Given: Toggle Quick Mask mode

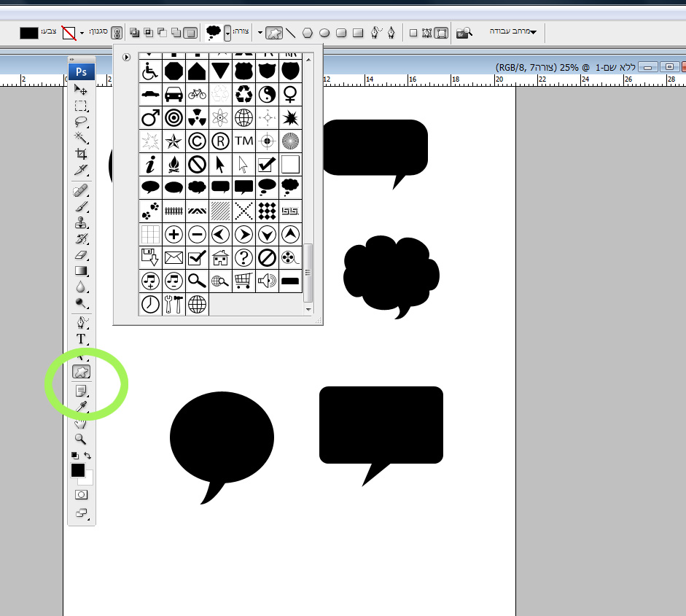Looking at the screenshot, I should 82,495.
